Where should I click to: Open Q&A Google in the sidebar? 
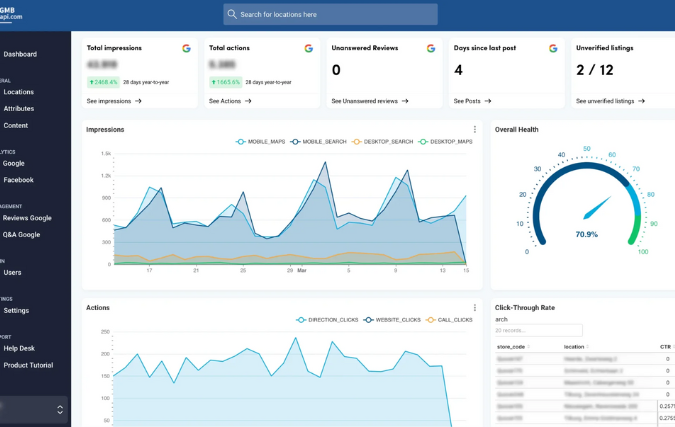(x=21, y=235)
